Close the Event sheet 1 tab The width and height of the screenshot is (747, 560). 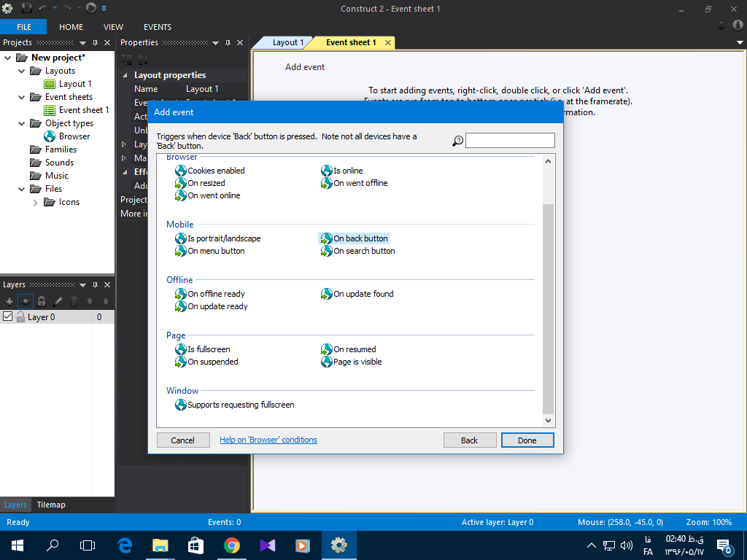pyautogui.click(x=388, y=42)
